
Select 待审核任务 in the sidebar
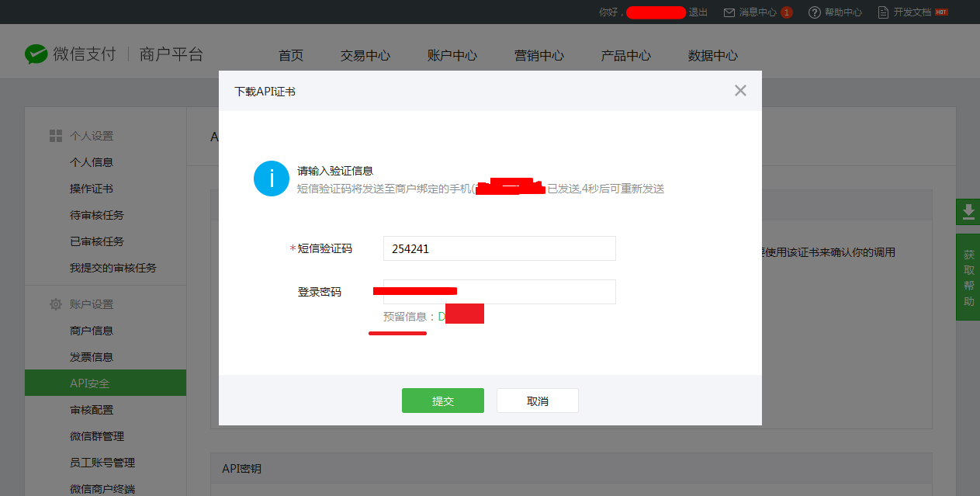pyautogui.click(x=97, y=215)
